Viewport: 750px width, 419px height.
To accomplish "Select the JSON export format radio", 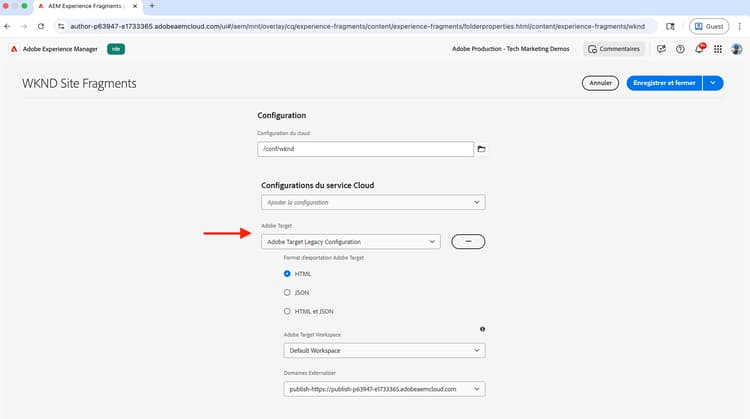I will 287,292.
